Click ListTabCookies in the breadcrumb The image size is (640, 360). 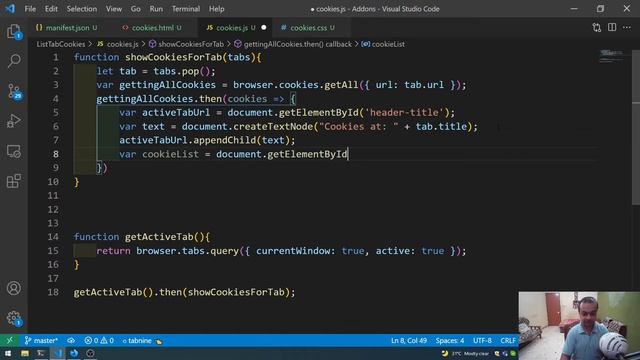[61, 44]
